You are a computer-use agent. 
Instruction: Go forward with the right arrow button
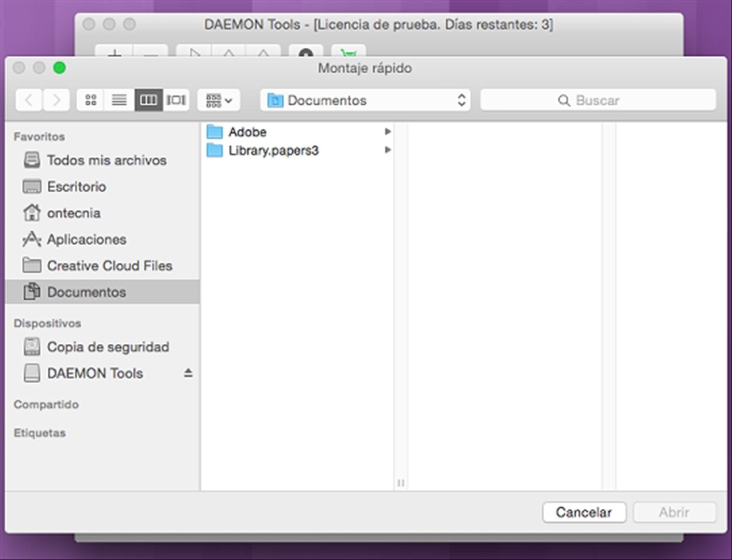pyautogui.click(x=56, y=100)
